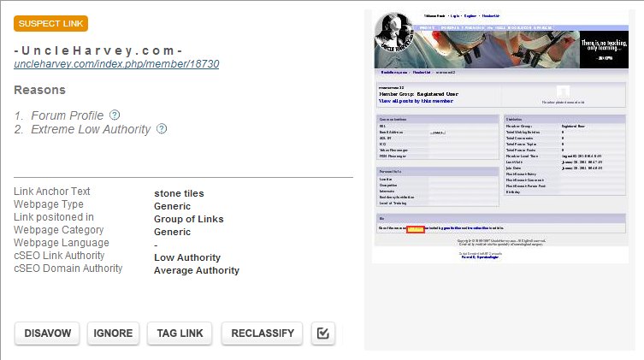Click the Reclassify button
Viewport: 644px width, 360px height.
pyautogui.click(x=263, y=333)
